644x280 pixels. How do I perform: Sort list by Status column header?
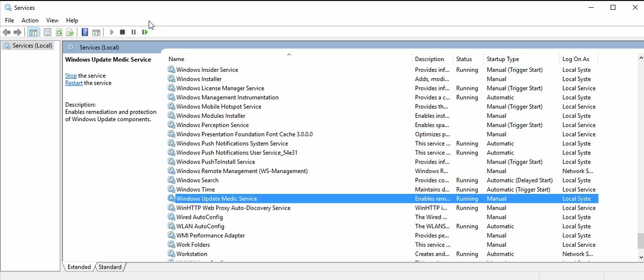click(x=464, y=59)
